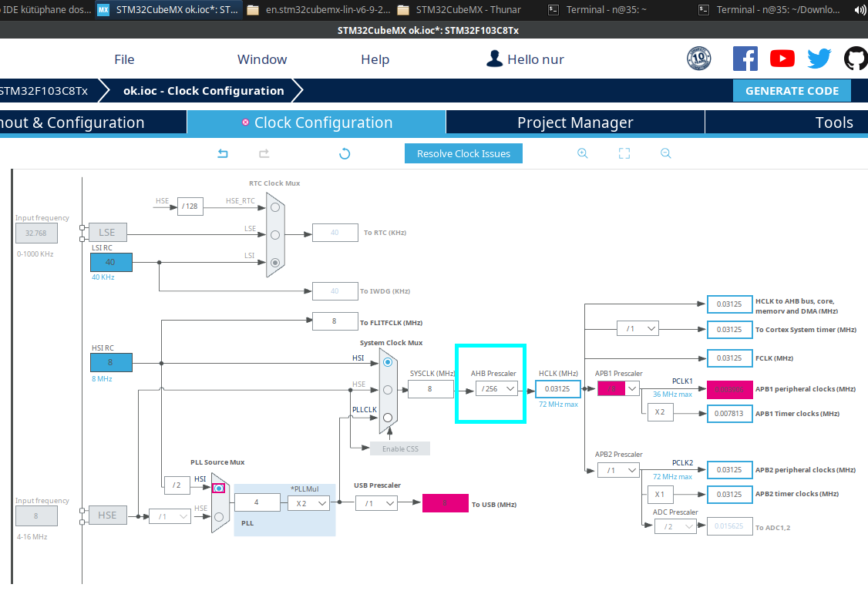
Task: Select PLLCLK in System Clock Mux
Action: click(387, 418)
